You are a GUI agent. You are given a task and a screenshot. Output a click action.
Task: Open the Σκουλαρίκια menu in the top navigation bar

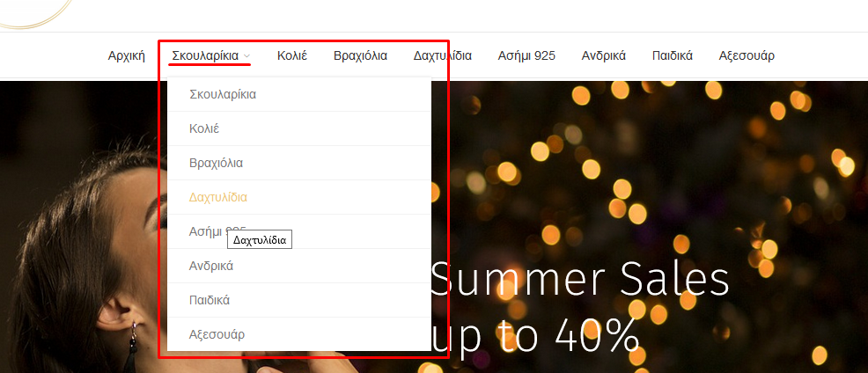click(205, 56)
